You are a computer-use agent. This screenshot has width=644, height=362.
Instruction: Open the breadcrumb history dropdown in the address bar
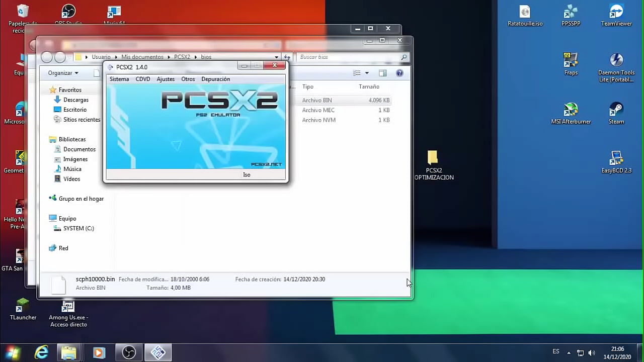click(x=276, y=57)
